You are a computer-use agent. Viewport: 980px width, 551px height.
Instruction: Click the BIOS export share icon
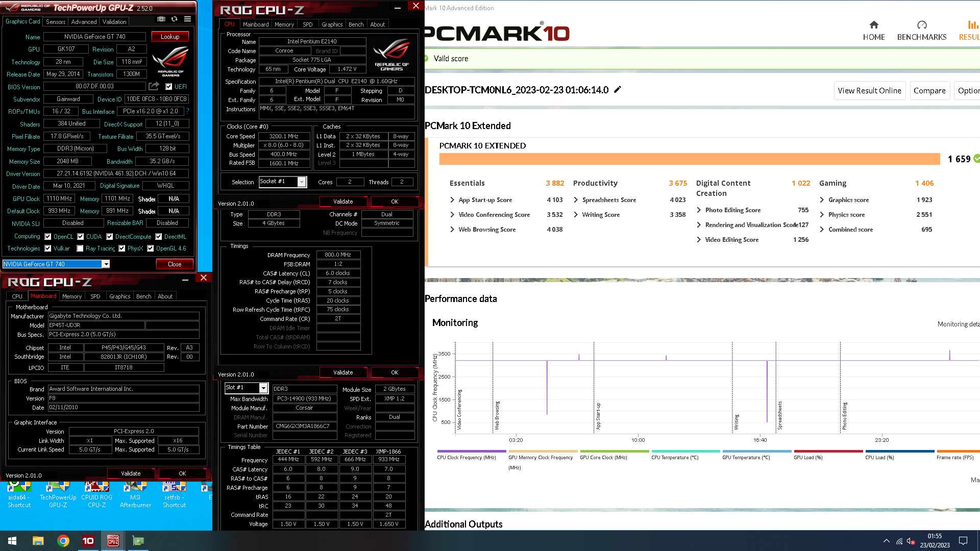154,86
